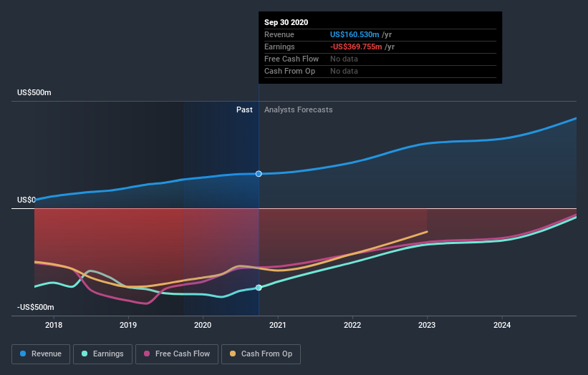Click the Analysts Forecasts label
The height and width of the screenshot is (375, 588).
[299, 109]
